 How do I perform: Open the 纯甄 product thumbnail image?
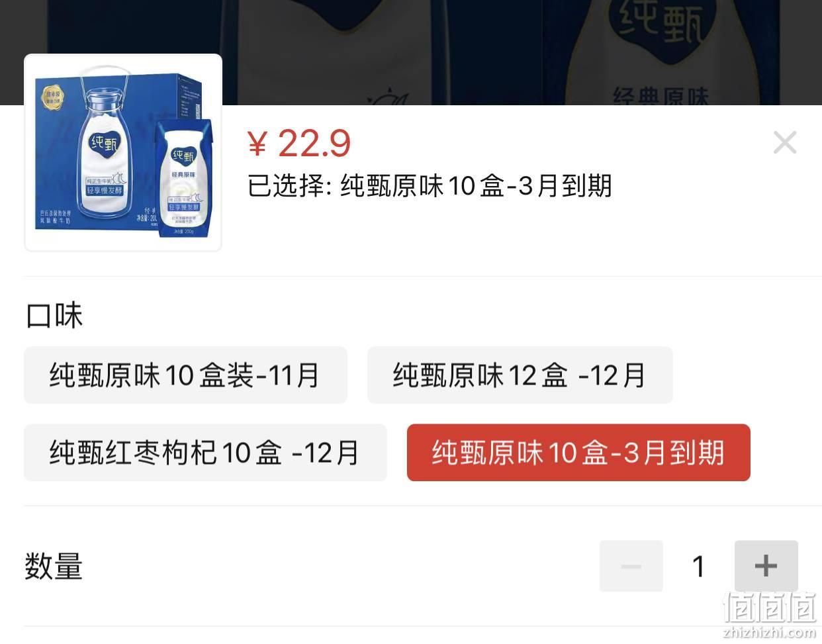tap(123, 153)
